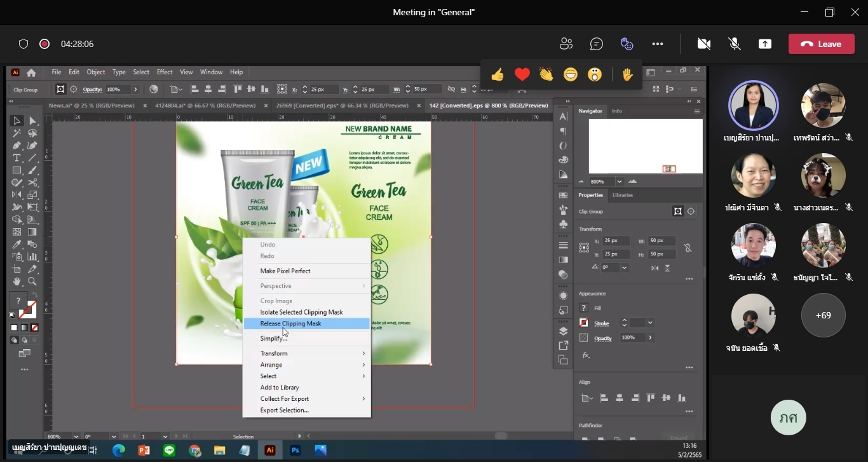Choose the Lasso tool
This screenshot has width=868, height=462.
pos(32,133)
